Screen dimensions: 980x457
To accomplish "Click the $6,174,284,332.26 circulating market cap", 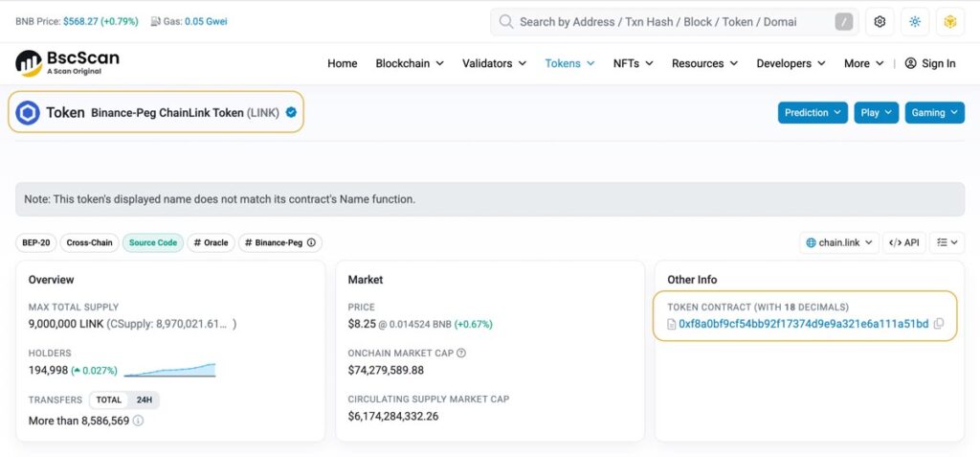I will (393, 416).
